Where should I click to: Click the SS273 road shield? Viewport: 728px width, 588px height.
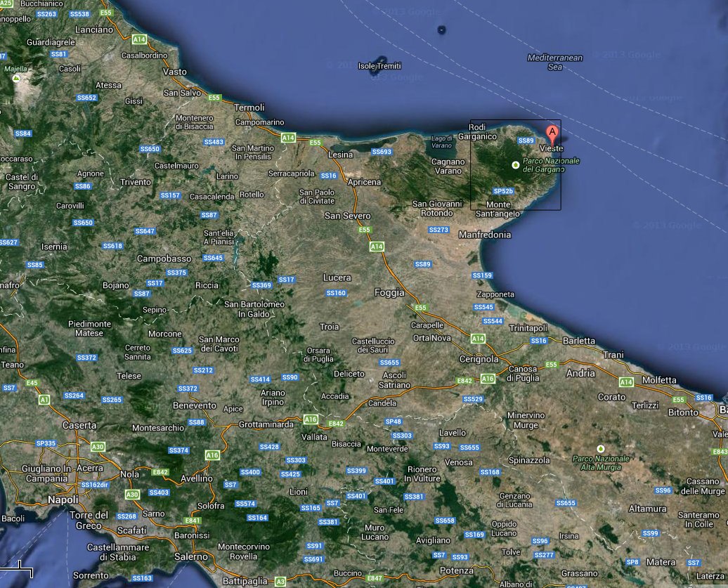438,230
